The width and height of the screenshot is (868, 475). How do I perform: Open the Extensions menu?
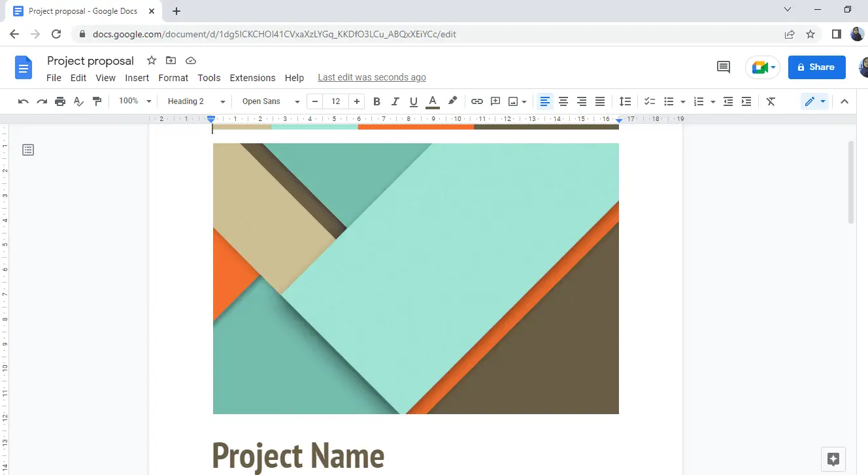tap(252, 77)
